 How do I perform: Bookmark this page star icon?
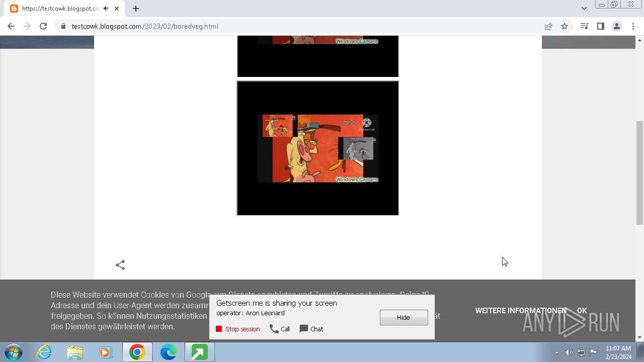565,26
